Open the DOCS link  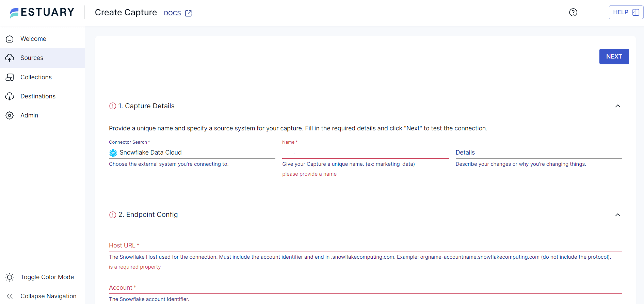pos(172,13)
